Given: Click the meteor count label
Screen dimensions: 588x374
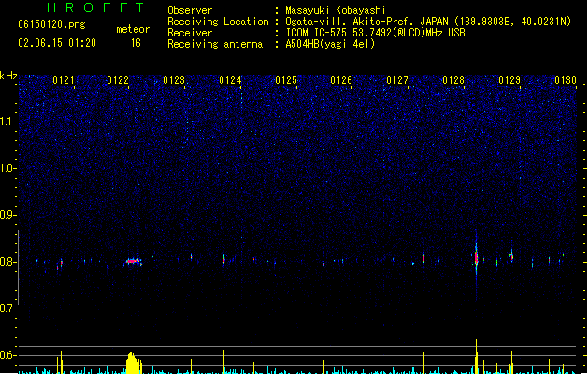Looking at the screenshot, I should point(133,29).
